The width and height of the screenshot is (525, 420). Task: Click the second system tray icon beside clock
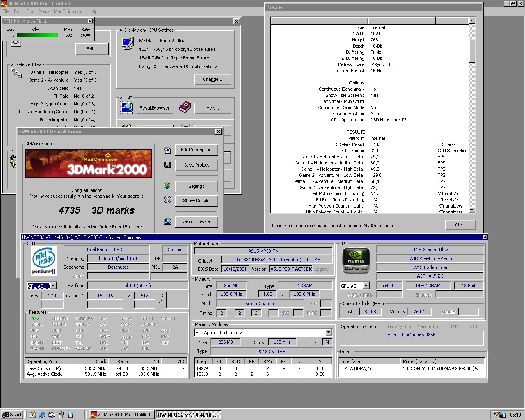tap(503, 415)
